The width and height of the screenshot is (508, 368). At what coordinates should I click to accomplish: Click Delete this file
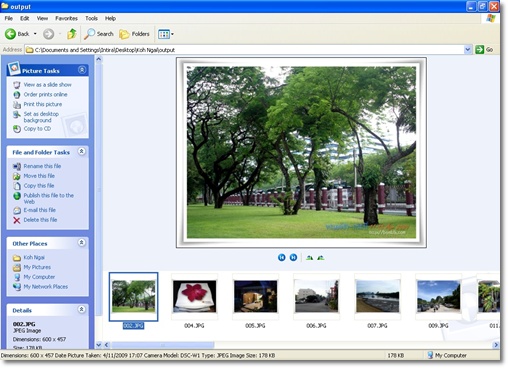[40, 220]
